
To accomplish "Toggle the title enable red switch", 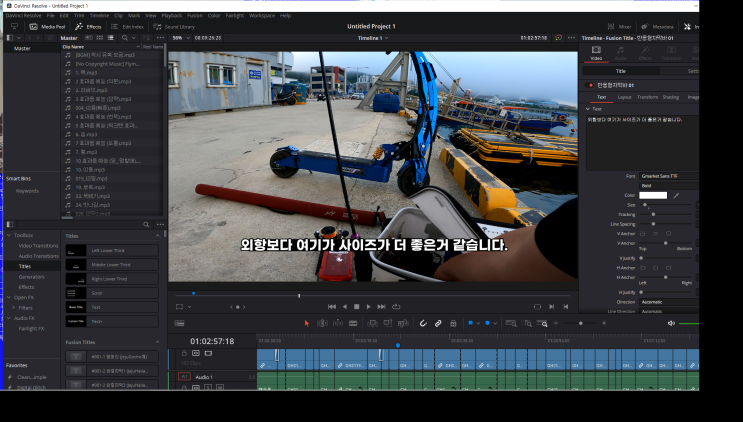I will coord(590,85).
